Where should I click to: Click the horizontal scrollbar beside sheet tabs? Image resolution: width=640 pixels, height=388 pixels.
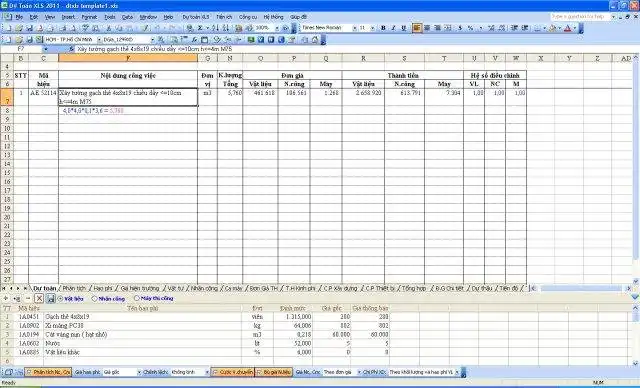[x=582, y=288]
